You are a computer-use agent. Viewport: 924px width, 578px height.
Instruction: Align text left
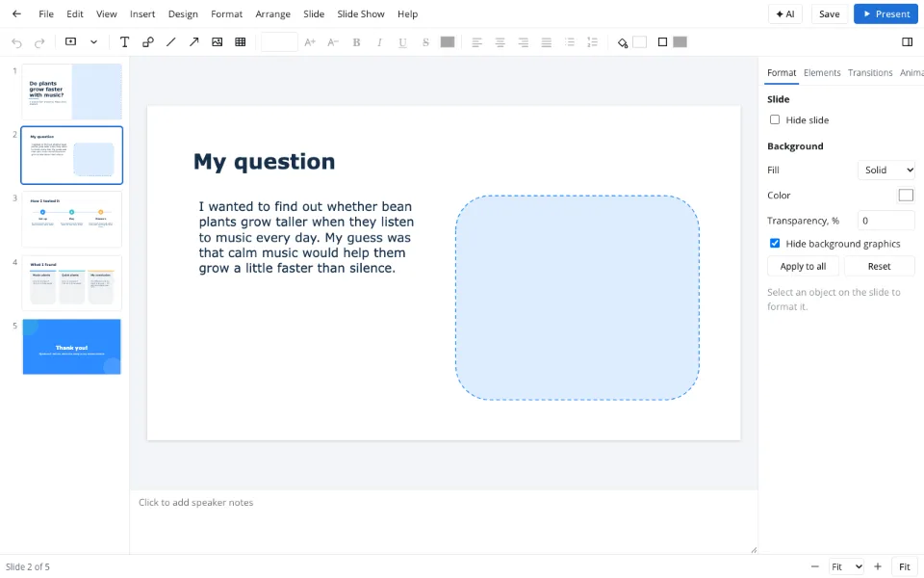476,41
